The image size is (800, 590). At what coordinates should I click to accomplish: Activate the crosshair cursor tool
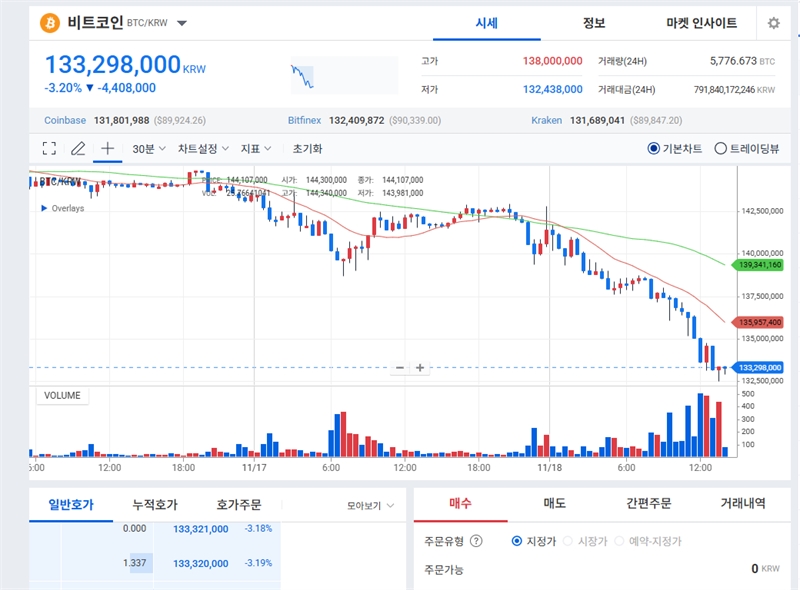coord(107,148)
